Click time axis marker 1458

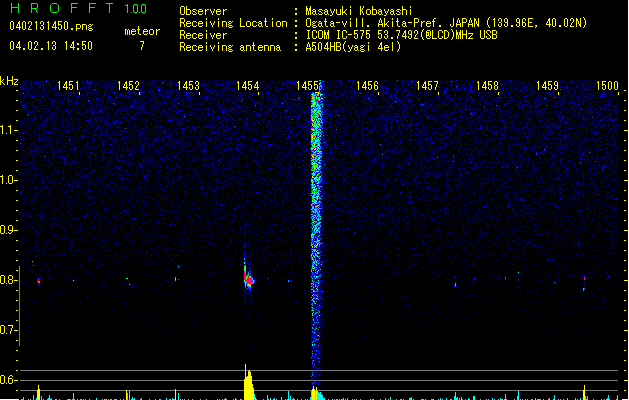tap(487, 86)
